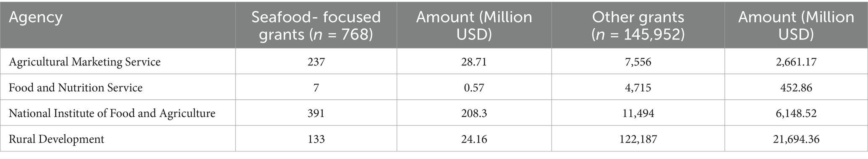
Task: Click the 21,694.36 amount cell
Action: coord(796,139)
